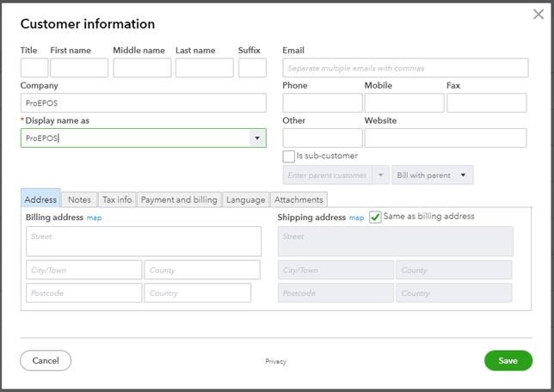Switch to the Notes tab
The image size is (554, 392).
79,199
